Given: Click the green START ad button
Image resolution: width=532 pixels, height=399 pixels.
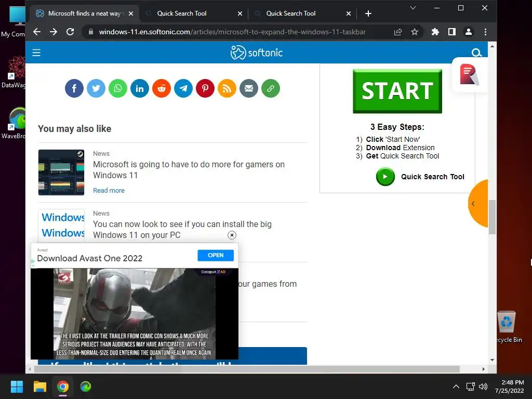Looking at the screenshot, I should [397, 91].
